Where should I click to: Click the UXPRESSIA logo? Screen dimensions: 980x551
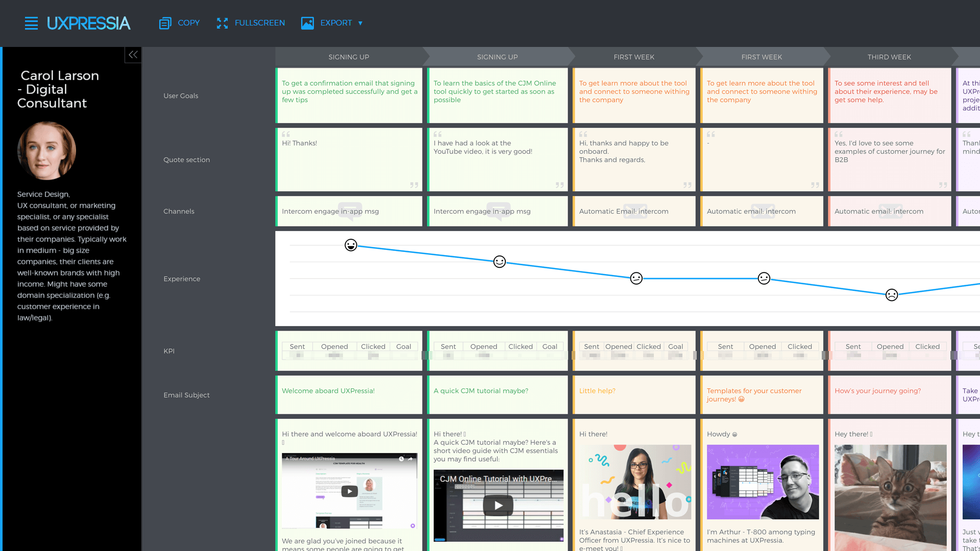tap(89, 23)
